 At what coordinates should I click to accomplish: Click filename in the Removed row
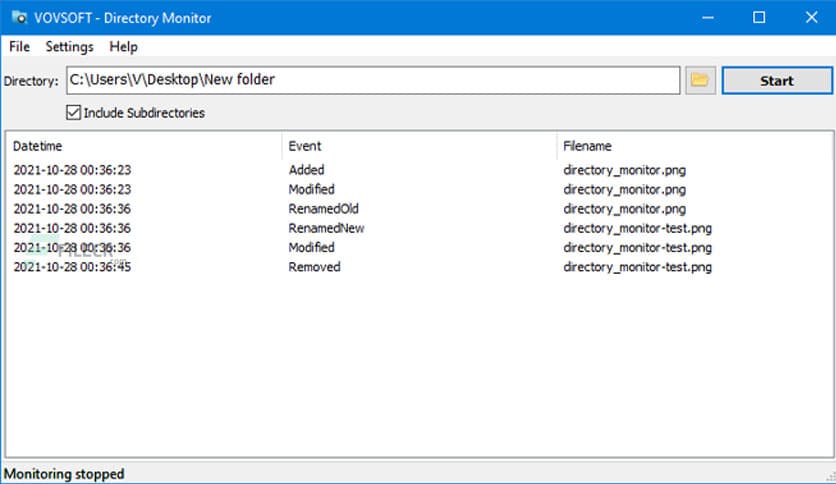(637, 267)
